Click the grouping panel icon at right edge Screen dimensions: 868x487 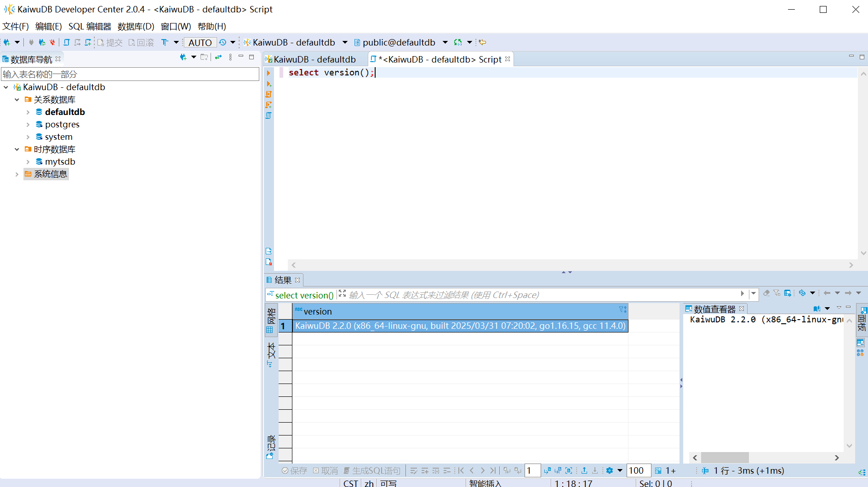click(860, 353)
